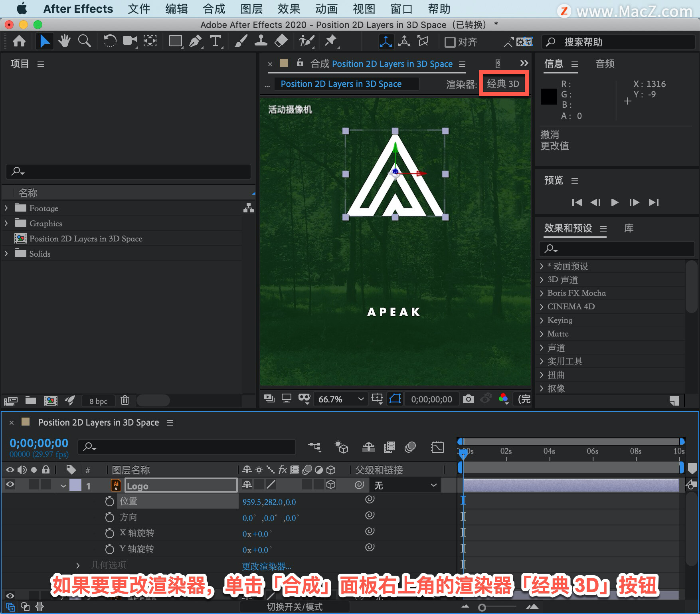Delete selected project item with trash icon
700x614 pixels.
click(x=125, y=400)
